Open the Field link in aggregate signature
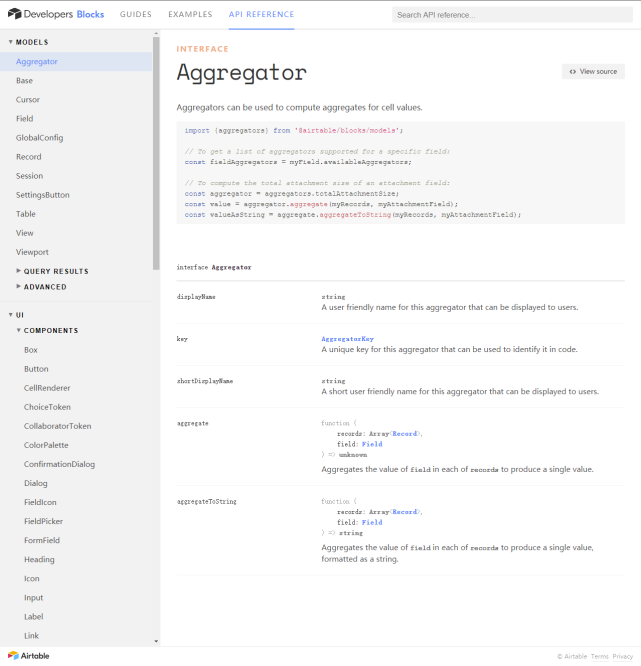 point(372,444)
